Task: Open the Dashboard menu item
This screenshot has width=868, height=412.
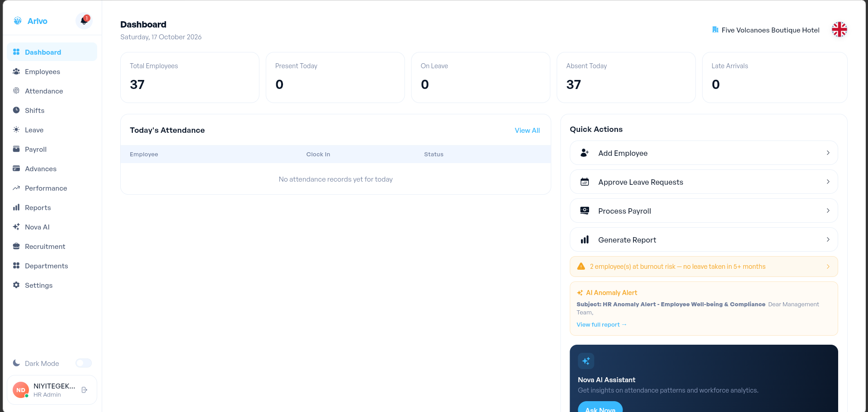Action: pos(52,52)
